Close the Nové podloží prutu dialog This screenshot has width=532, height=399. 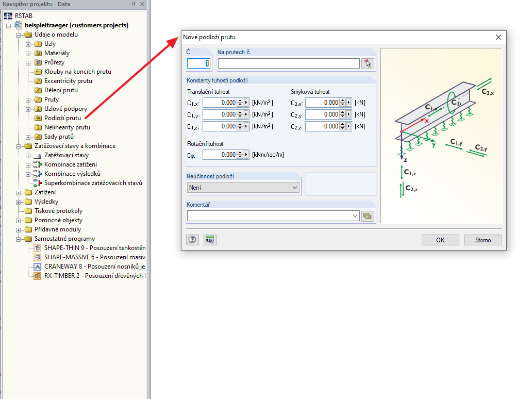coord(498,37)
